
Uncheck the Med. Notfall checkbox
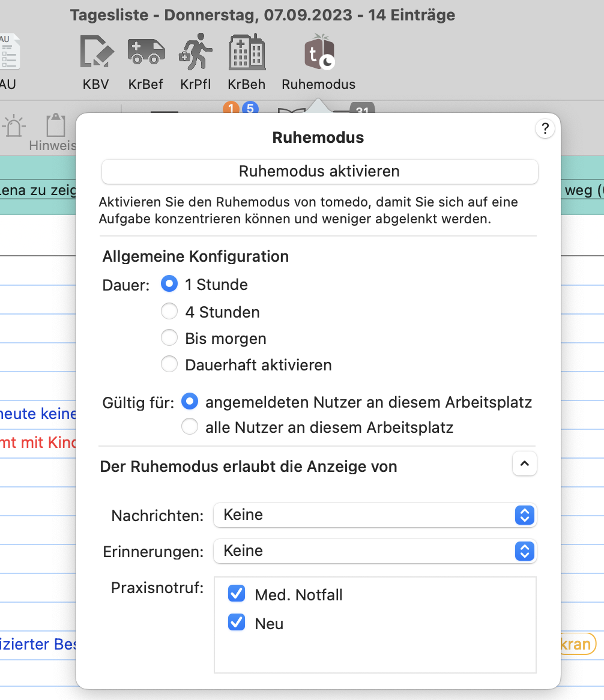click(x=237, y=594)
